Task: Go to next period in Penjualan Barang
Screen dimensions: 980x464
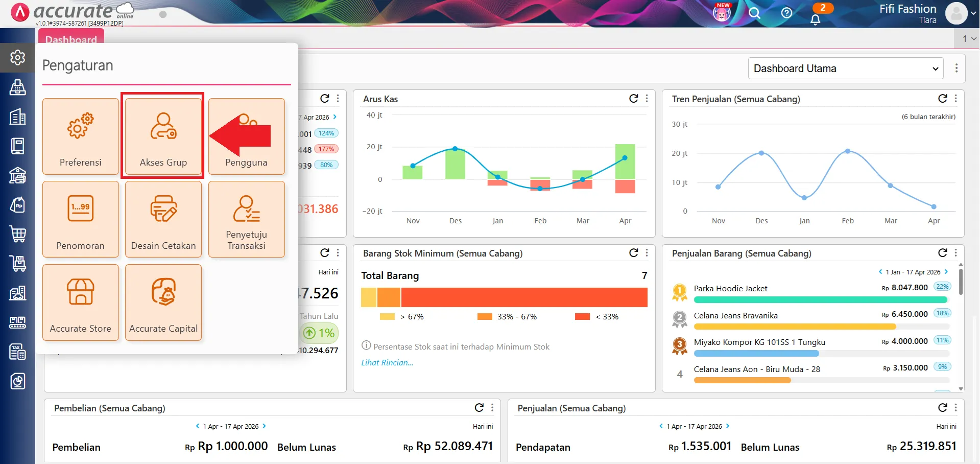Action: (x=946, y=272)
